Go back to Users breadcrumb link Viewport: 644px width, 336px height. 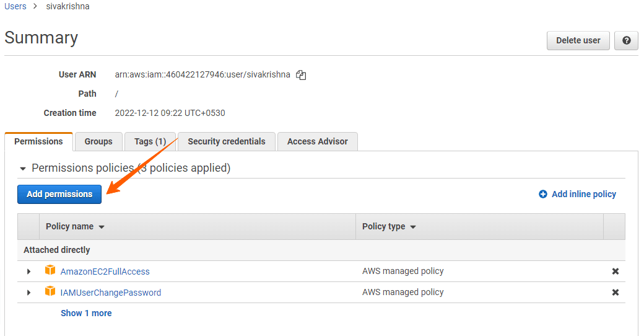click(x=15, y=6)
